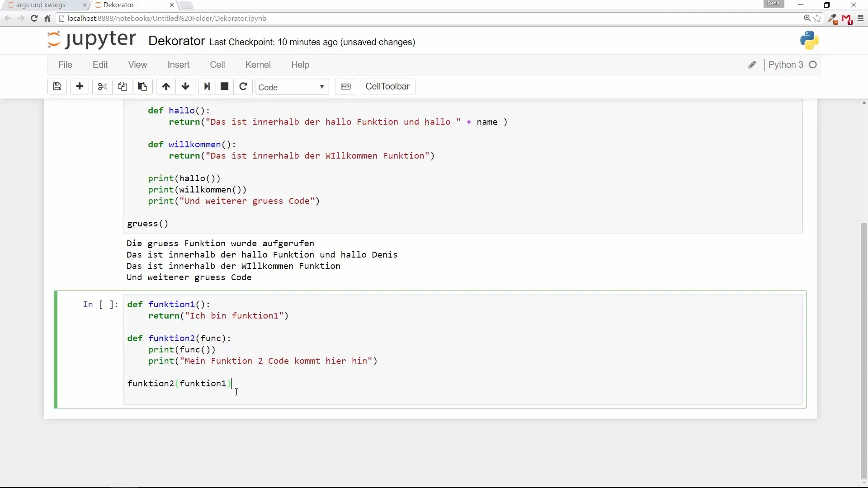Click the Python logo at top right
This screenshot has height=488, width=868.
[809, 40]
